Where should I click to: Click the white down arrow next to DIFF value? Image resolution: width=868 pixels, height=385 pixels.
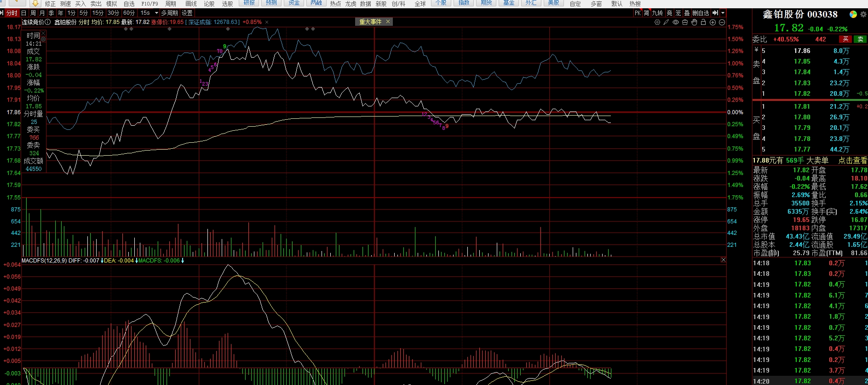(102, 261)
